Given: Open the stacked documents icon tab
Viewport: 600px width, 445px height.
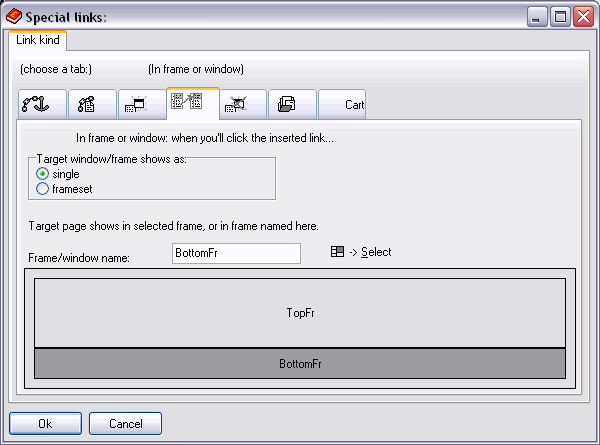Looking at the screenshot, I should [x=292, y=104].
